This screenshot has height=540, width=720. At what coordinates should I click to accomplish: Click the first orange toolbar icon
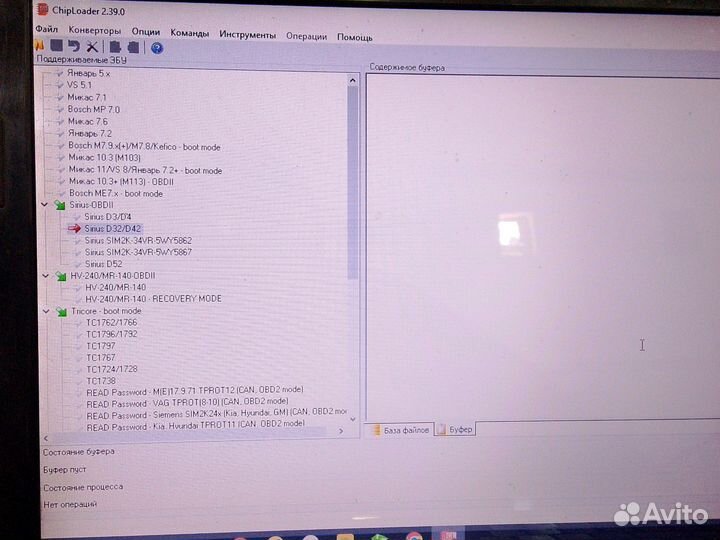tap(40, 47)
